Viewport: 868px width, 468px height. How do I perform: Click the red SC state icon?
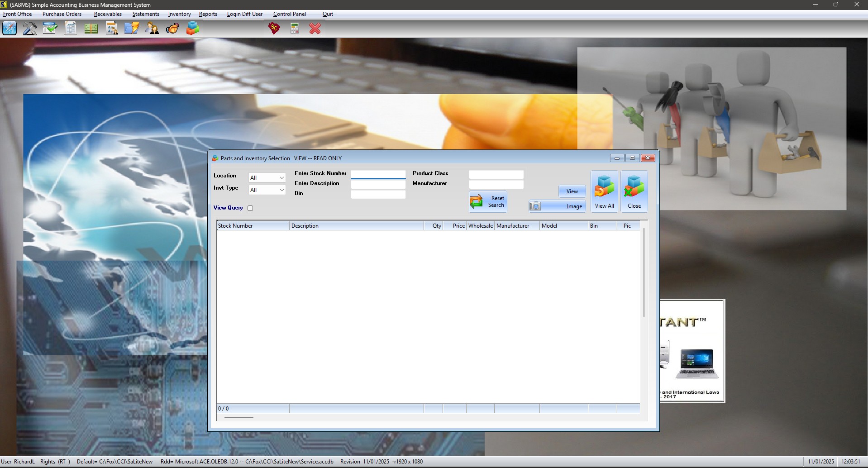[274, 28]
